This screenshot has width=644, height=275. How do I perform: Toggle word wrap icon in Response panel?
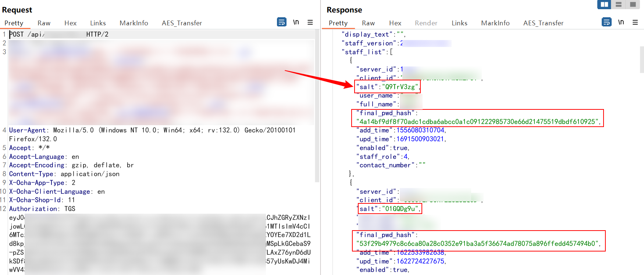606,22
